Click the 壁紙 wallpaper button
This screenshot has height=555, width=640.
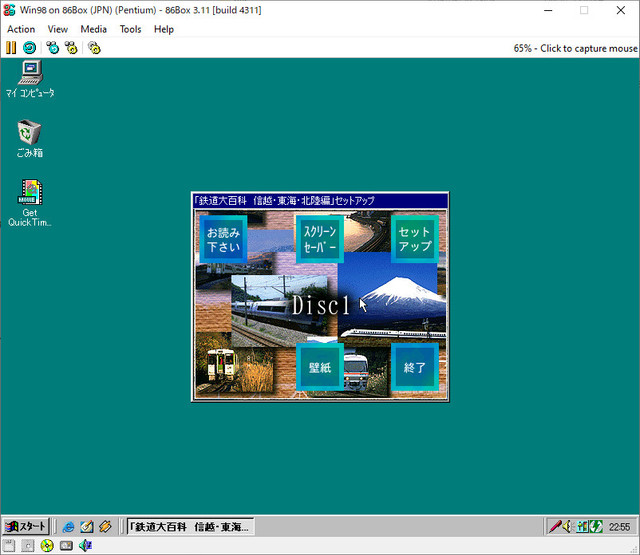pyautogui.click(x=320, y=367)
